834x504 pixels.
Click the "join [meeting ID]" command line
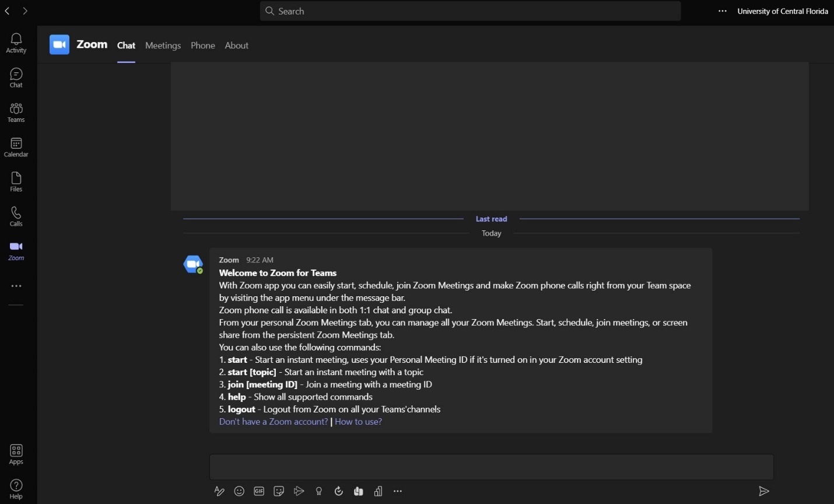[325, 384]
